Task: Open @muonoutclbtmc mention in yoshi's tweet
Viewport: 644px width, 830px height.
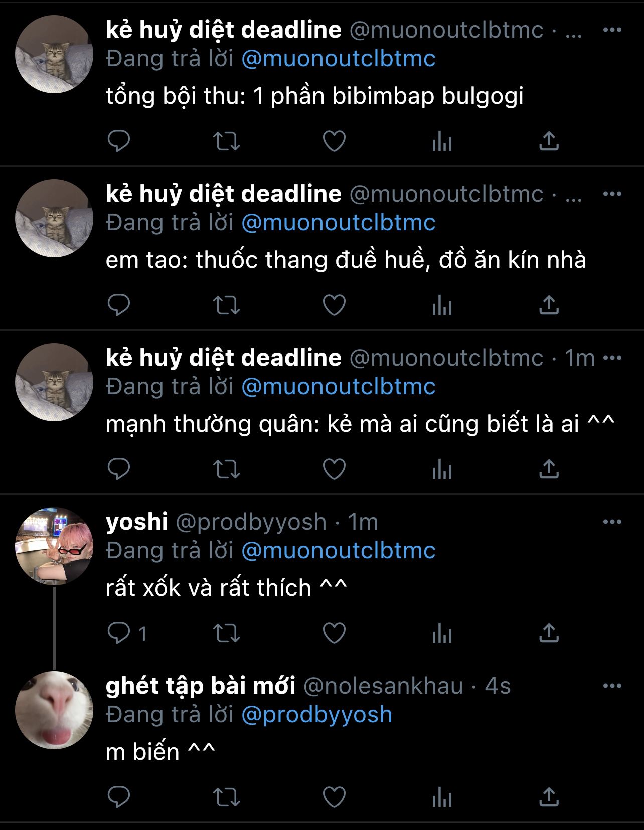Action: [339, 551]
